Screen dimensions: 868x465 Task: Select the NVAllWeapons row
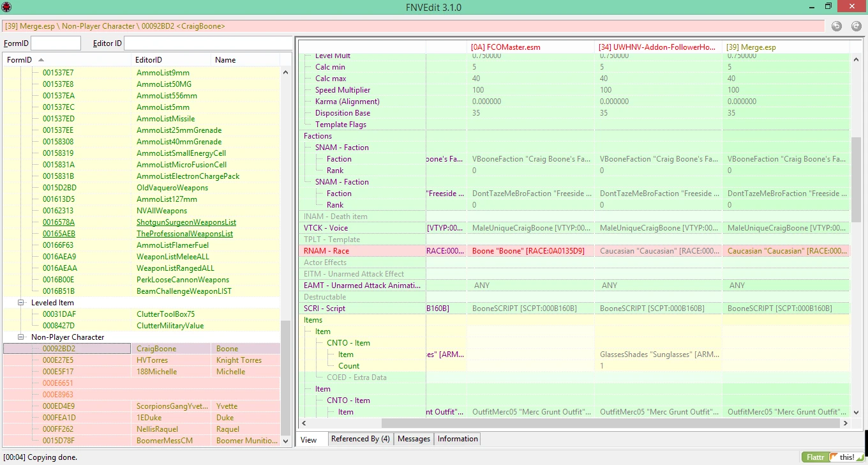tap(141, 211)
